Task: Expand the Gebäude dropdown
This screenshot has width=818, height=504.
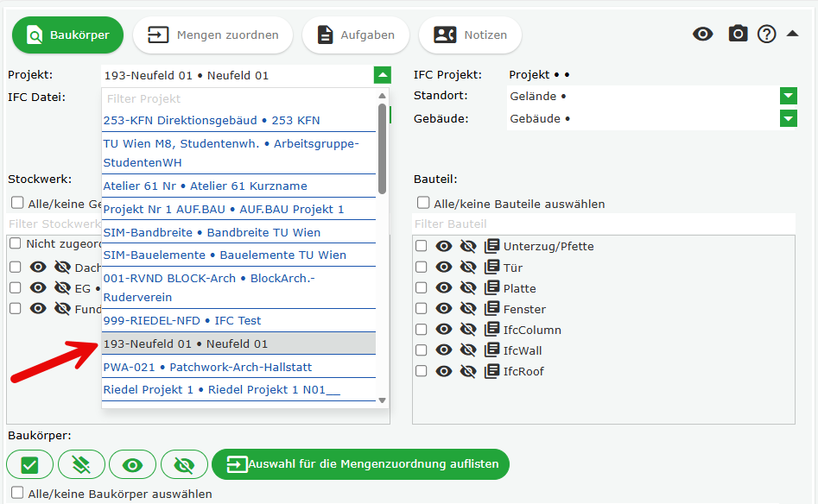Action: tap(788, 118)
